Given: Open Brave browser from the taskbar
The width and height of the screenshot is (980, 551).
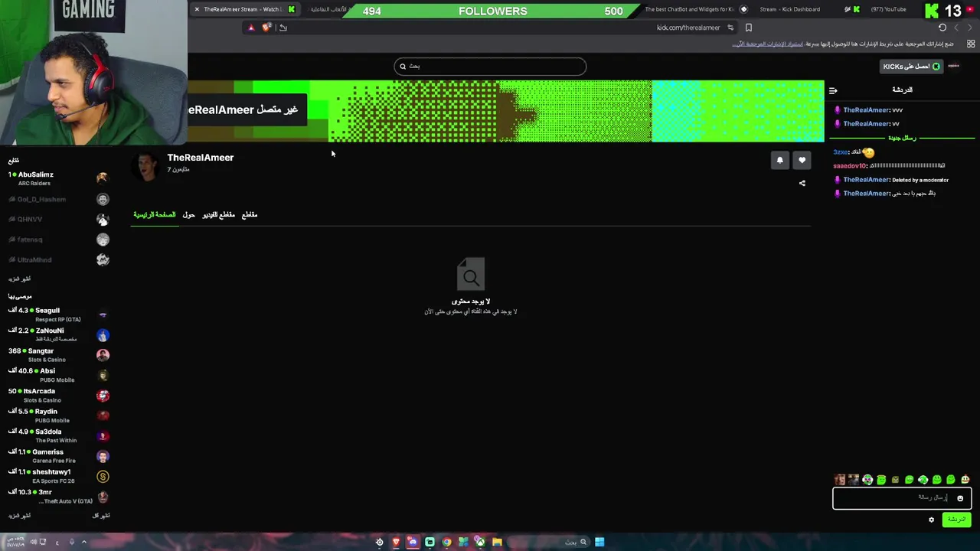Looking at the screenshot, I should tap(396, 542).
